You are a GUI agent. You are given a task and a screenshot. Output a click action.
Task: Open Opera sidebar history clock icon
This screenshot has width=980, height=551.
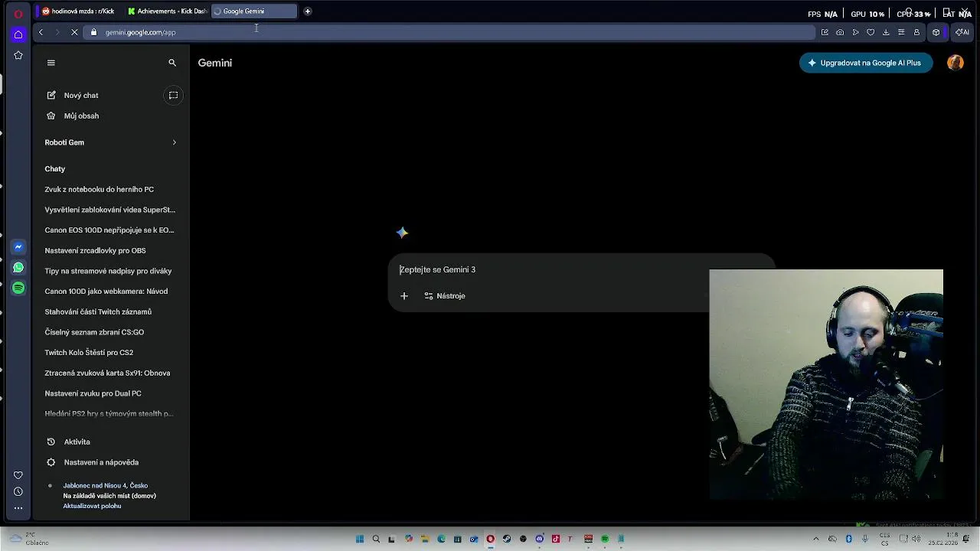(18, 491)
